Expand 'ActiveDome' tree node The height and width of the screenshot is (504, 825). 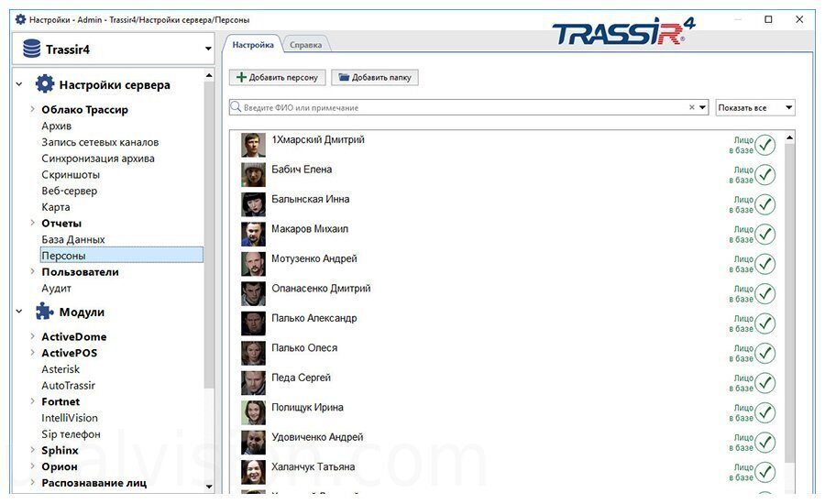point(32,336)
